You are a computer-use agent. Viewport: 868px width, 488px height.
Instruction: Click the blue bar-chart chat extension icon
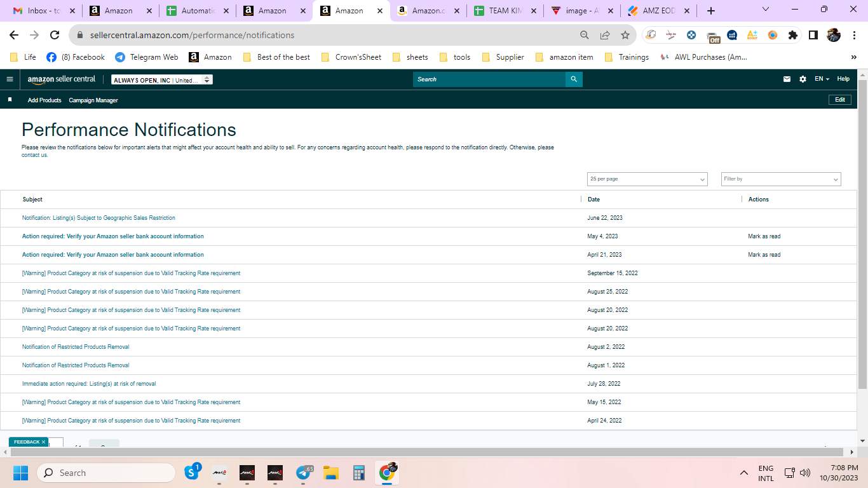pos(732,35)
